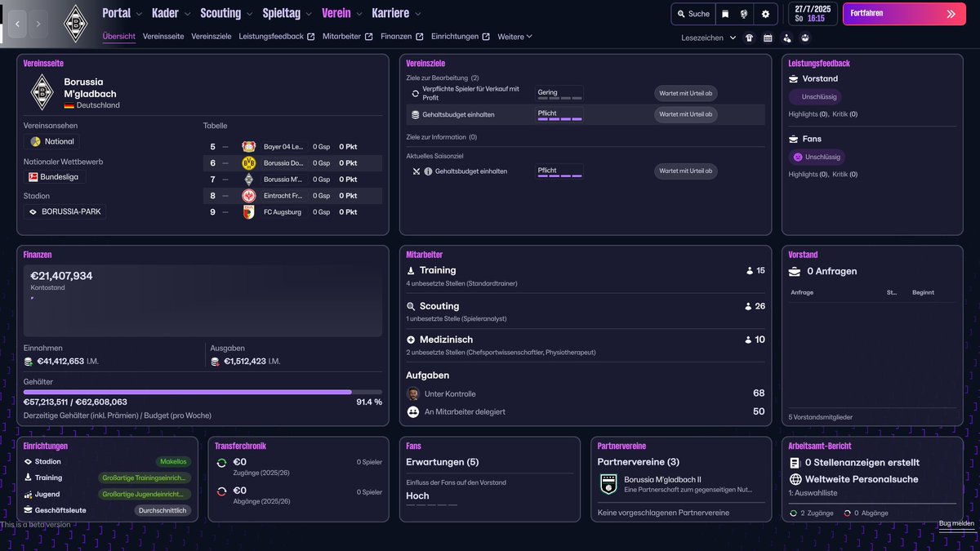Viewport: 980px width, 551px height.
Task: Open the Scouting staff row
Action: pyautogui.click(x=586, y=311)
